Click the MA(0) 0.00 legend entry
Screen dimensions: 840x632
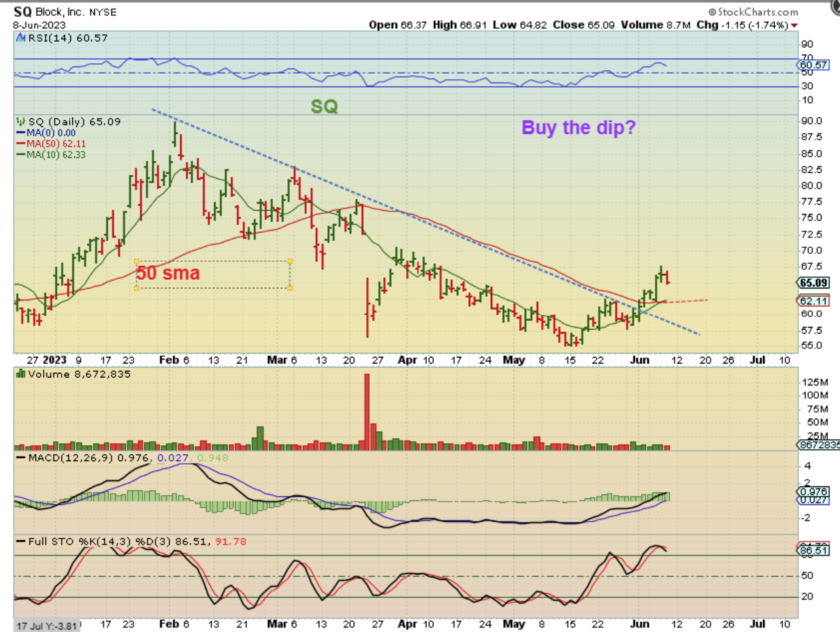pos(46,133)
